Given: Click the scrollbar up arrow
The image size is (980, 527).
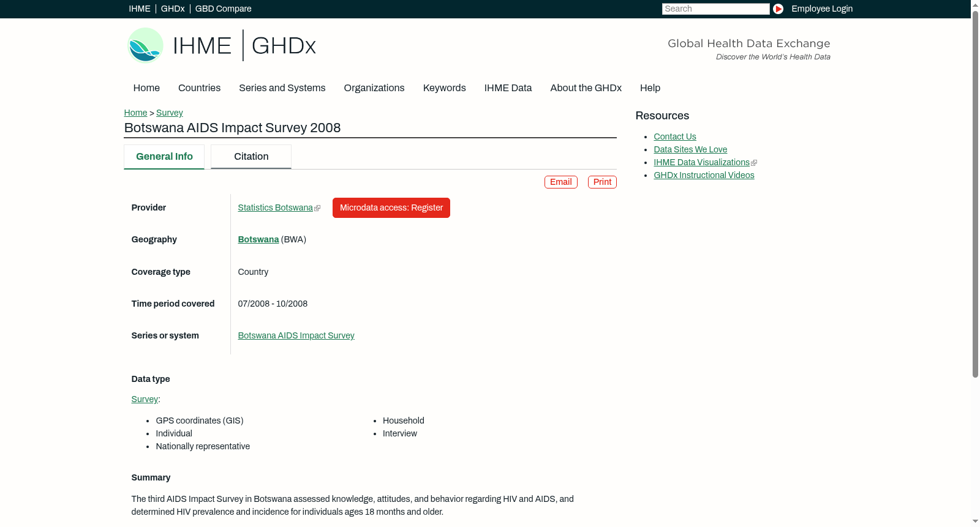Looking at the screenshot, I should pos(975,4).
